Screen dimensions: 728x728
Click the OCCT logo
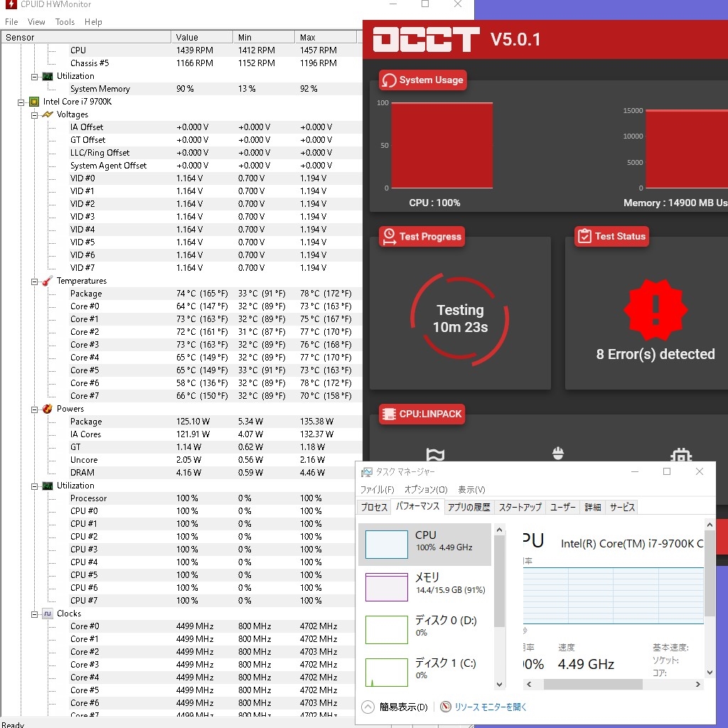(426, 39)
